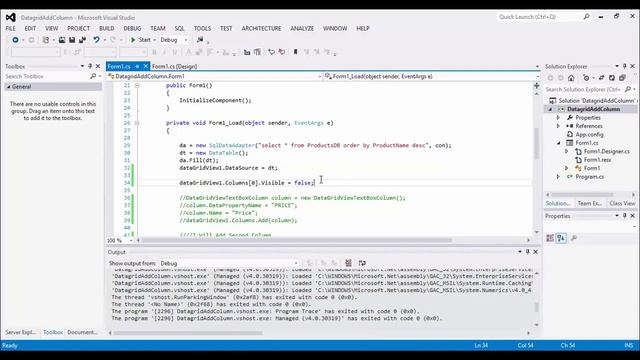Switch to the Team Explorer tab

590,203
